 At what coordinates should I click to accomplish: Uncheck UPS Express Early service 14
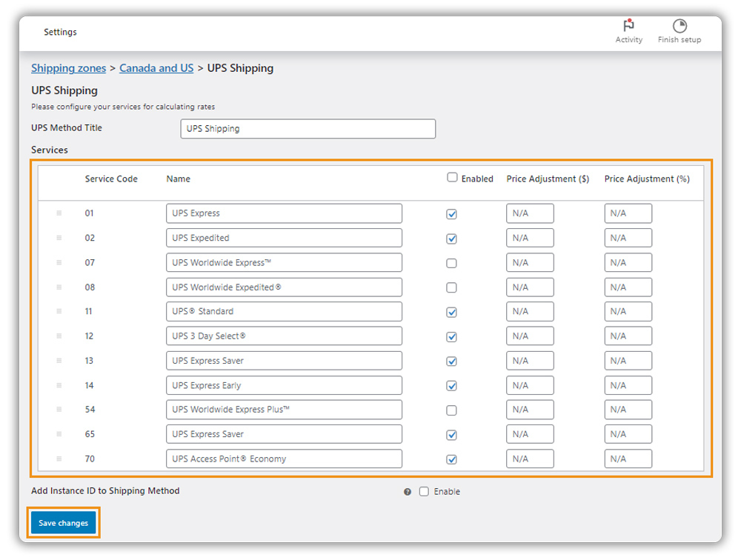coord(451,386)
